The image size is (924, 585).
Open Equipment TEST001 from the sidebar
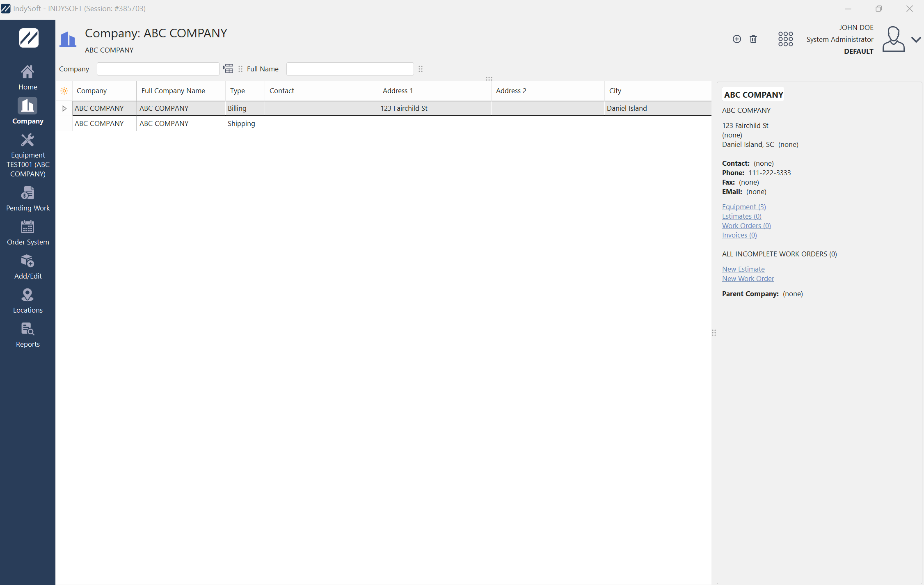[27, 155]
